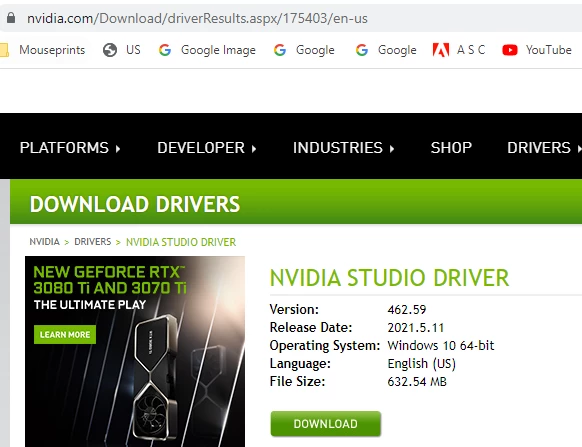
Task: Go to the DRIVERS breadcrumb link
Action: (x=92, y=242)
